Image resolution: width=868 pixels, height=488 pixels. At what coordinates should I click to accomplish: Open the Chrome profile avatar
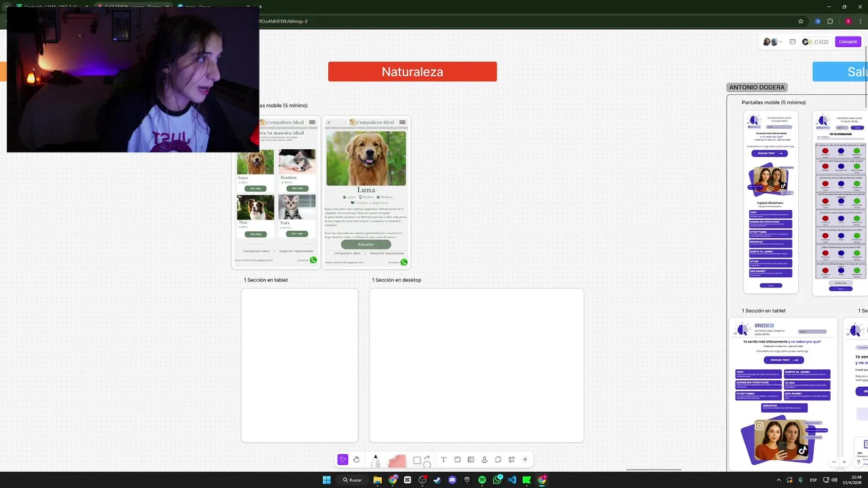pyautogui.click(x=848, y=21)
